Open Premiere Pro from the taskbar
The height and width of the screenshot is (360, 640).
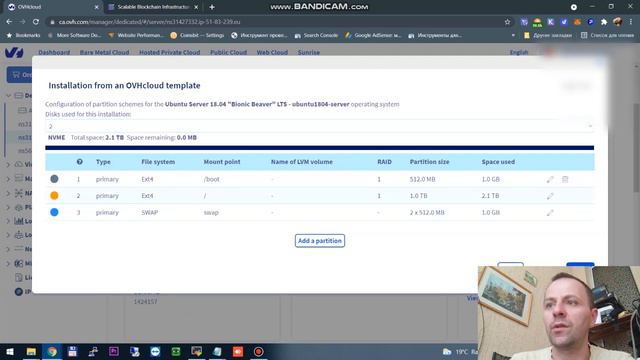pyautogui.click(x=114, y=351)
